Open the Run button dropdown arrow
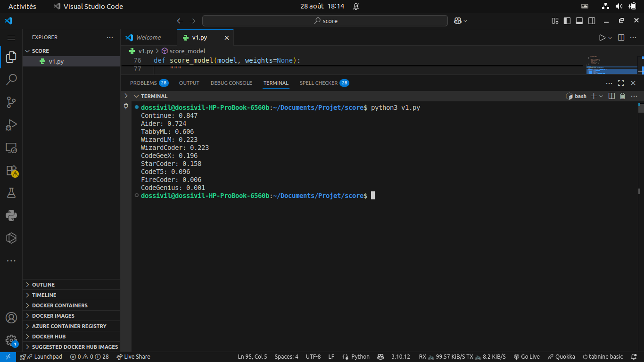This screenshot has width=644, height=362. pos(610,38)
